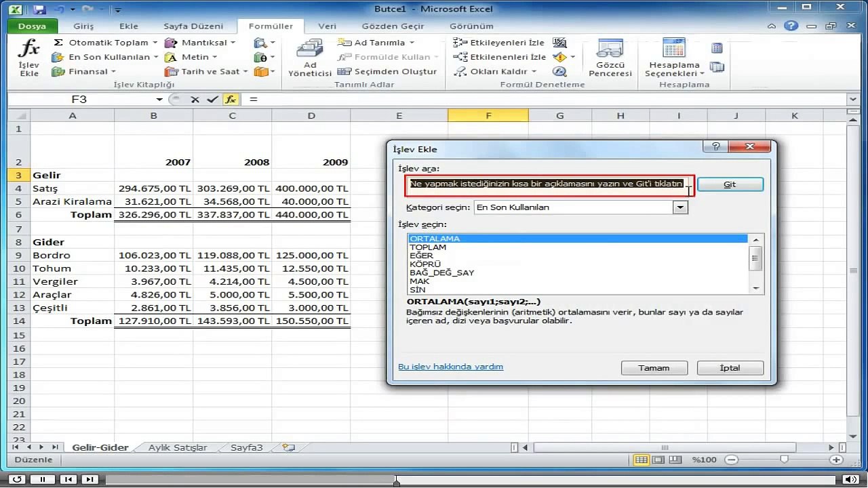
Task: Expand the formula bar
Action: pos(853,100)
